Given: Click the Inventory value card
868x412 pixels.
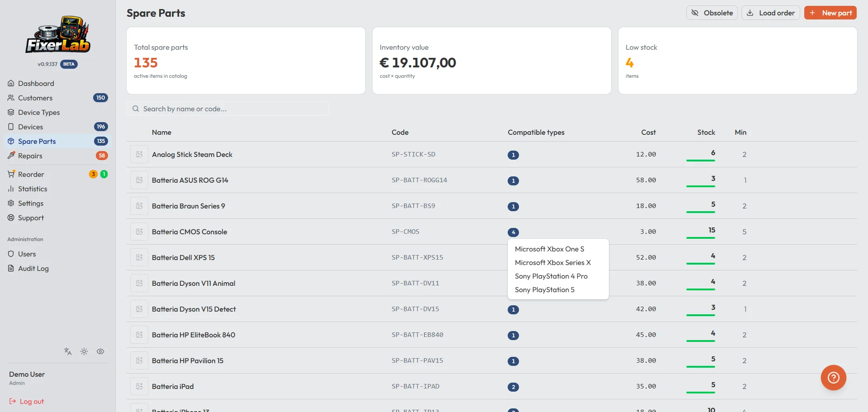Looking at the screenshot, I should (492, 61).
